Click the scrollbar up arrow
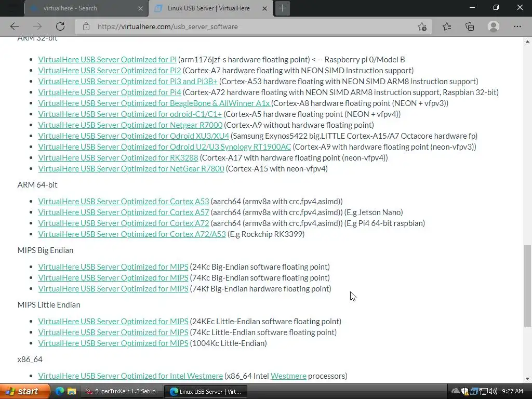The width and height of the screenshot is (532, 399). 527,42
